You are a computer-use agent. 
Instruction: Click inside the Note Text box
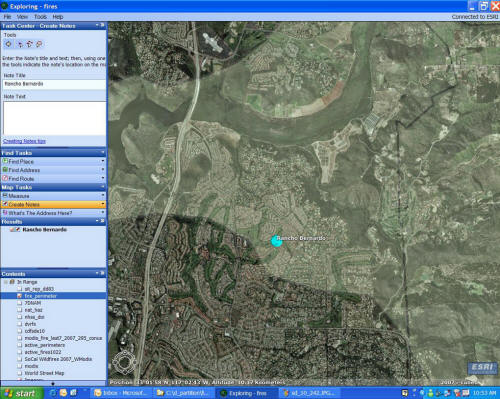click(x=54, y=118)
